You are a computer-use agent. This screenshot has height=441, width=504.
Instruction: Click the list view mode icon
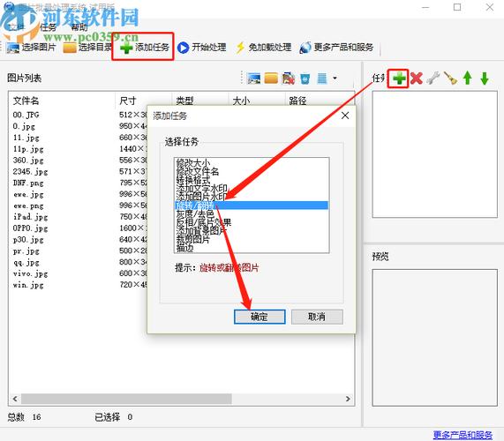click(322, 78)
